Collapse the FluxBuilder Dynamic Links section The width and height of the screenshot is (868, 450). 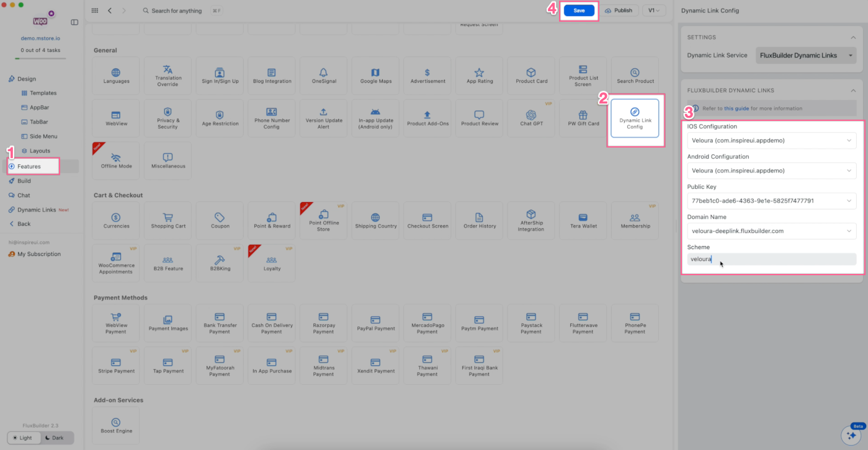click(x=852, y=90)
